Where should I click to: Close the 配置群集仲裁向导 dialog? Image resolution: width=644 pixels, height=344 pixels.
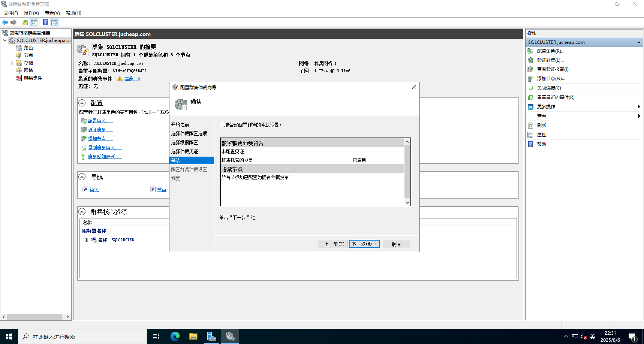pyautogui.click(x=414, y=87)
